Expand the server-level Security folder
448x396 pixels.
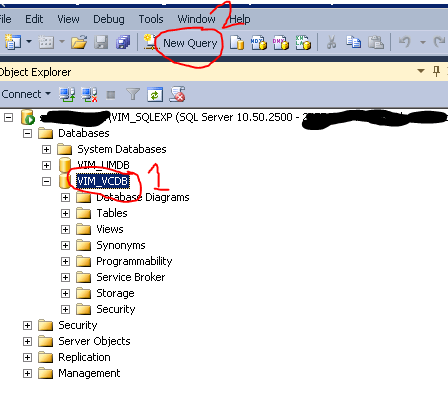(x=27, y=325)
